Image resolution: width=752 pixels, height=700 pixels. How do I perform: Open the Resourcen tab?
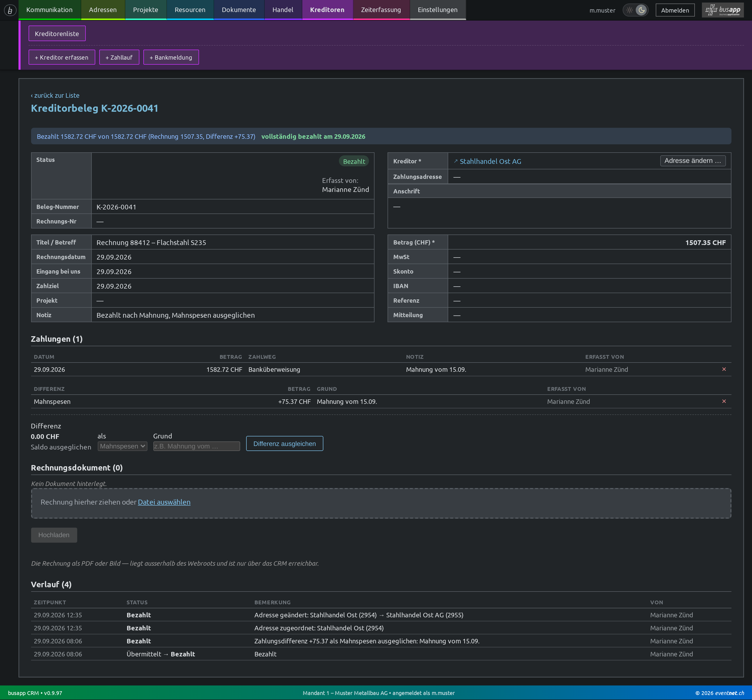pyautogui.click(x=190, y=10)
